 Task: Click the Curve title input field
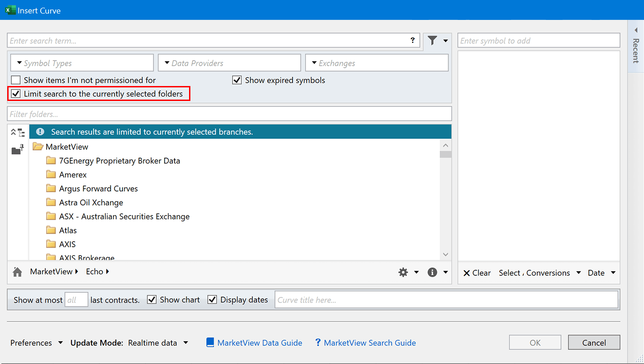(x=446, y=300)
